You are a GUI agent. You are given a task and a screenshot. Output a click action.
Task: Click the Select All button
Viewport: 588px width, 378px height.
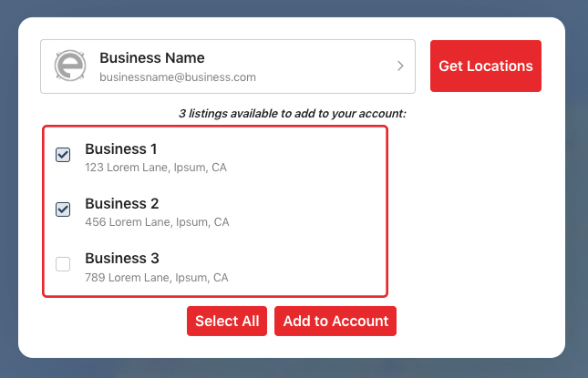[227, 321]
